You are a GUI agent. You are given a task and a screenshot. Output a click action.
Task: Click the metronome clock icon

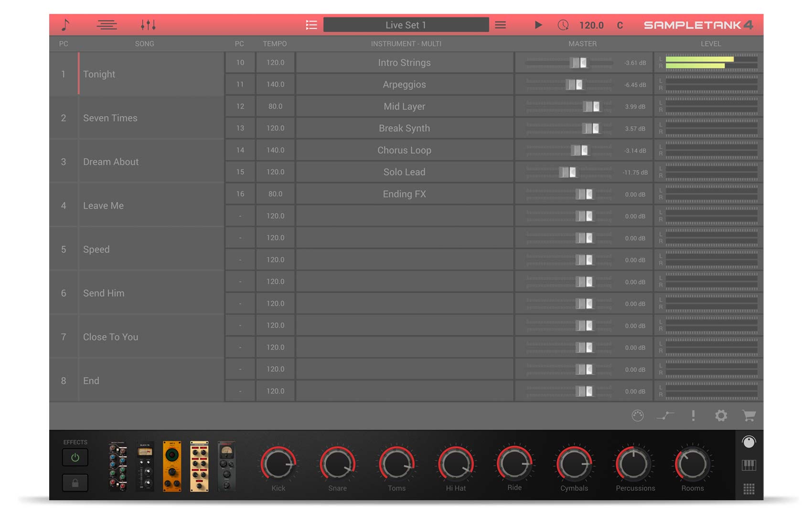click(x=563, y=25)
